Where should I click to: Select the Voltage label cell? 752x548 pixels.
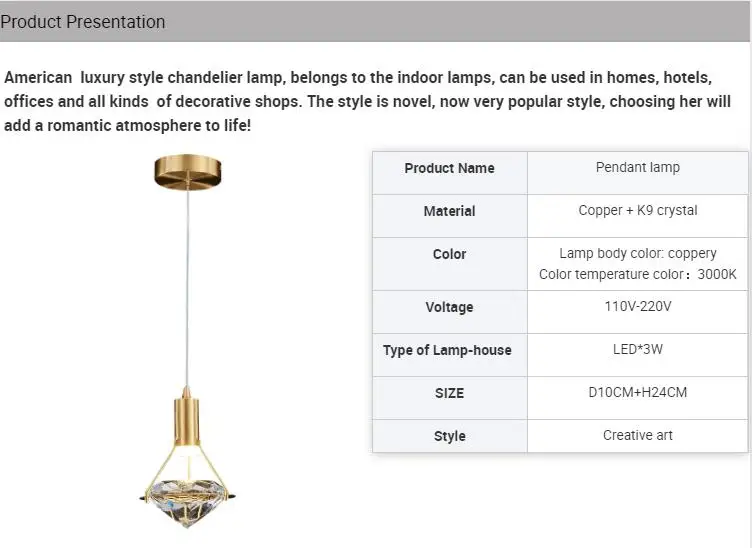[449, 307]
